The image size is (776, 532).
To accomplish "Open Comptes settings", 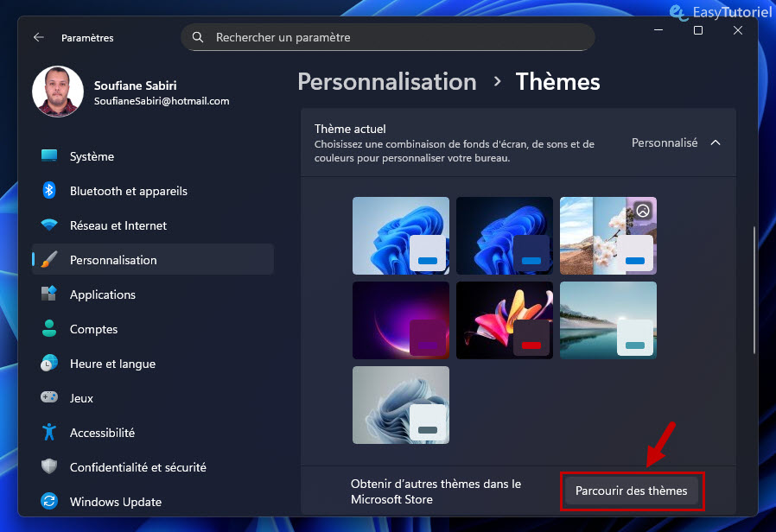I will (x=92, y=329).
